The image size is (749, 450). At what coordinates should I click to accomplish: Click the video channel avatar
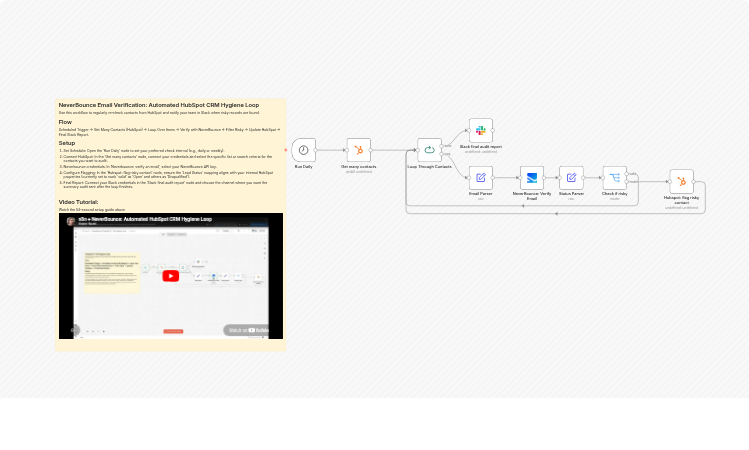click(x=71, y=221)
